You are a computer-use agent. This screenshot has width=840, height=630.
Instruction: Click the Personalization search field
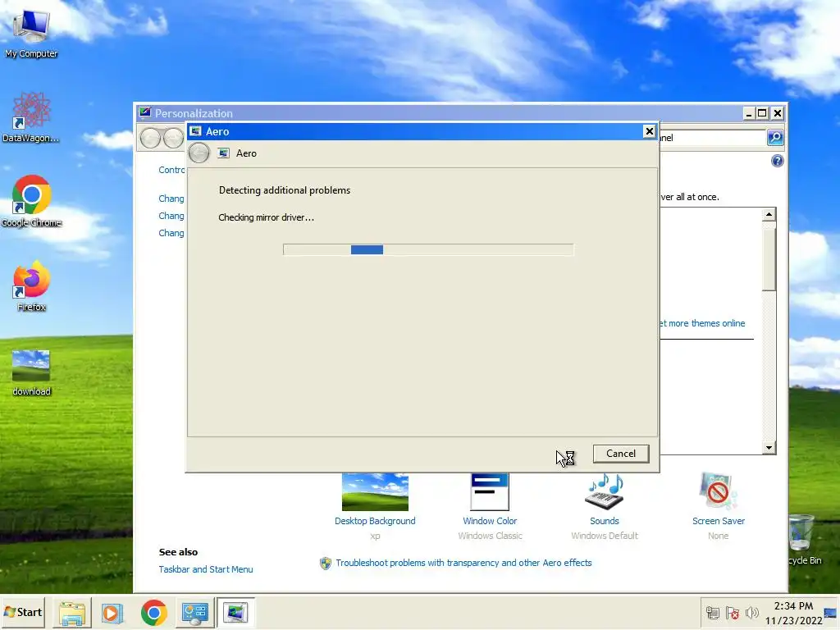pyautogui.click(x=713, y=138)
